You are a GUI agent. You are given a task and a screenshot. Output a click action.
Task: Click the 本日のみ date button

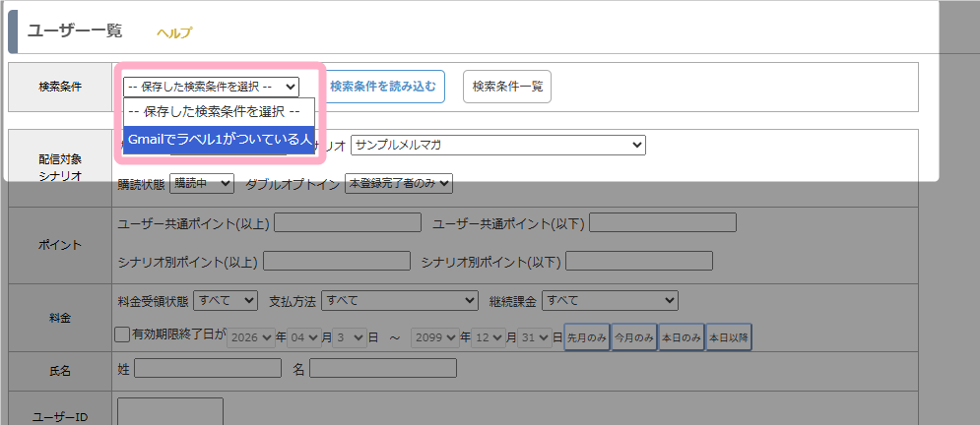tap(681, 336)
